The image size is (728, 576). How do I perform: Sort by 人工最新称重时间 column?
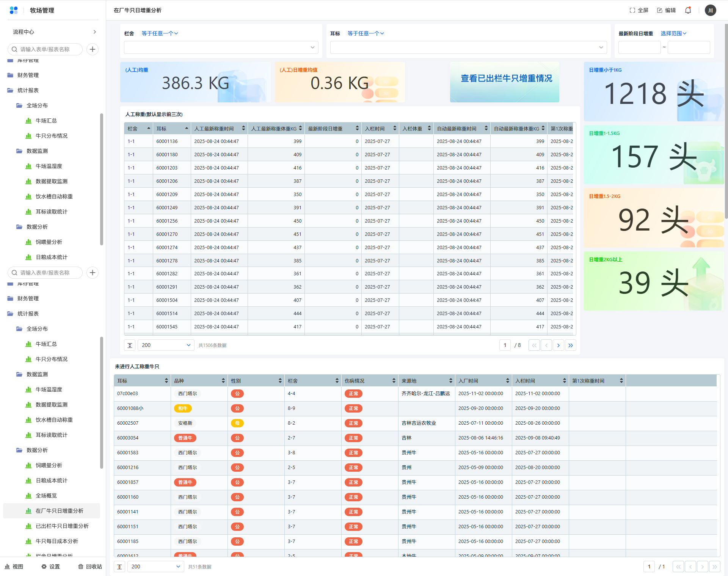(x=243, y=129)
